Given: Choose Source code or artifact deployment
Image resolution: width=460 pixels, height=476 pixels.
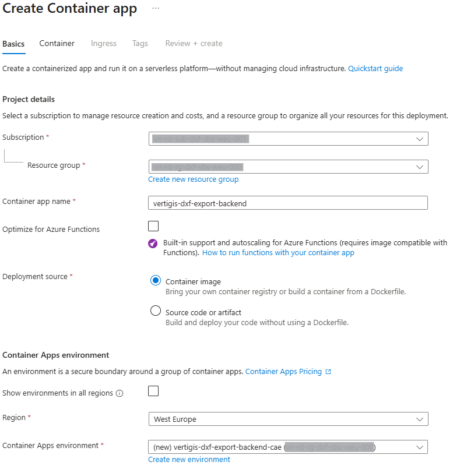Looking at the screenshot, I should (x=156, y=311).
